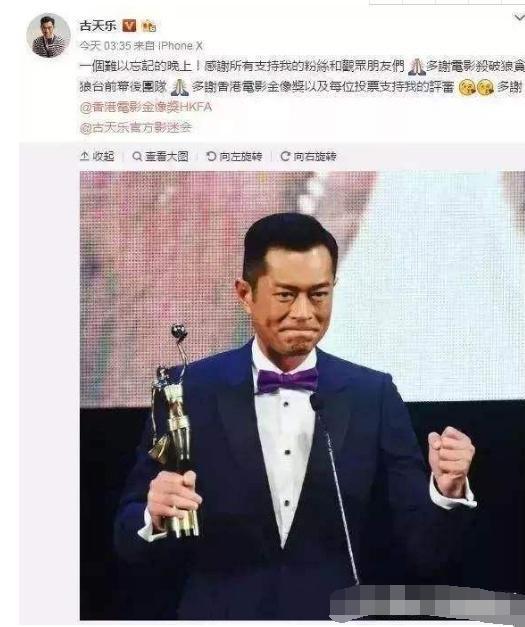View the large image via 查看大图

pyautogui.click(x=160, y=156)
